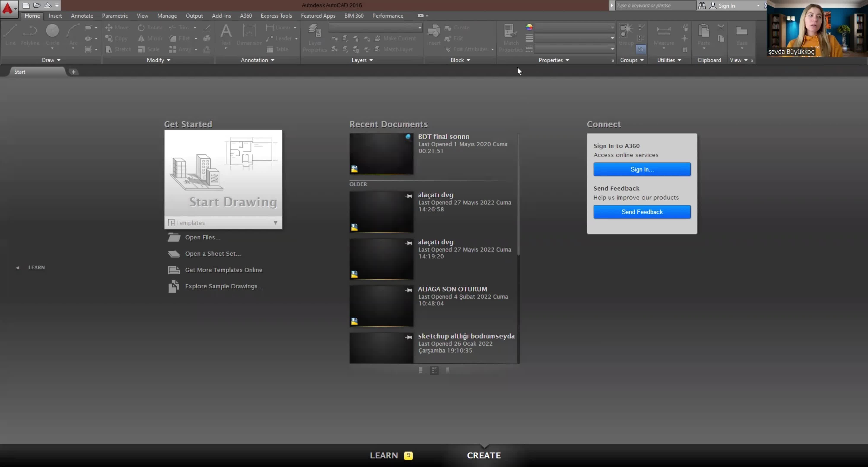The height and width of the screenshot is (467, 868).
Task: Expand the Layers panel flyout
Action: 362,60
